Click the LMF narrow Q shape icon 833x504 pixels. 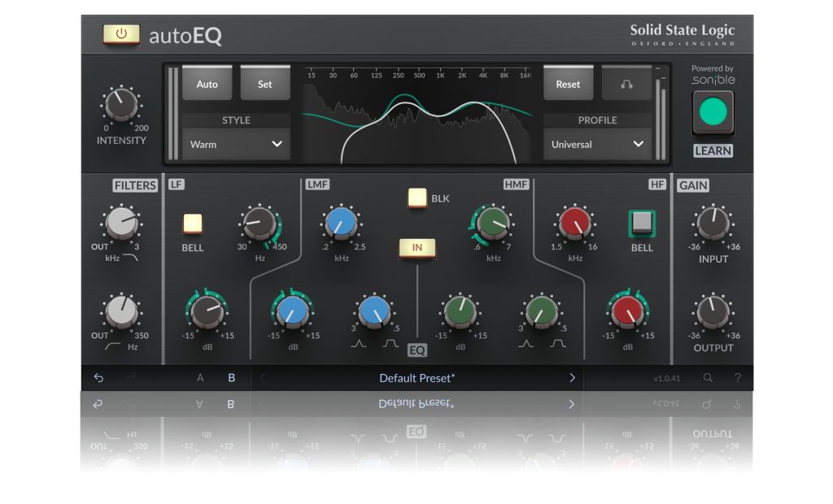[x=359, y=344]
